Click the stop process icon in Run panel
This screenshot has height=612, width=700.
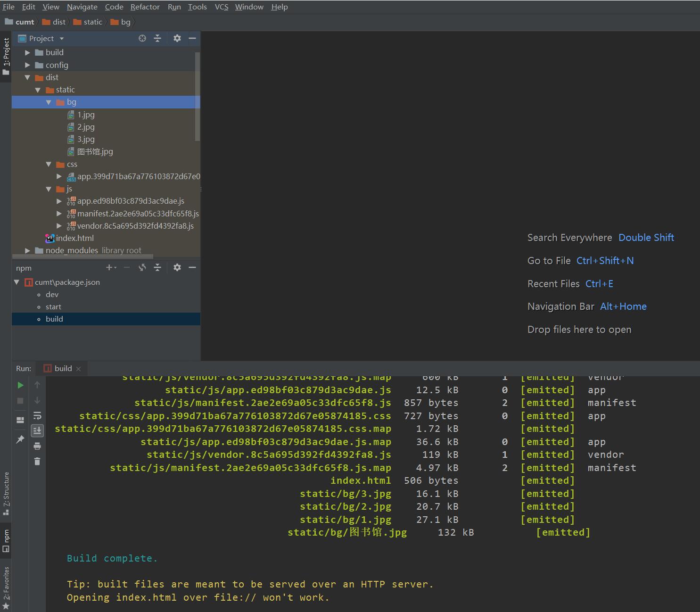[x=20, y=401]
